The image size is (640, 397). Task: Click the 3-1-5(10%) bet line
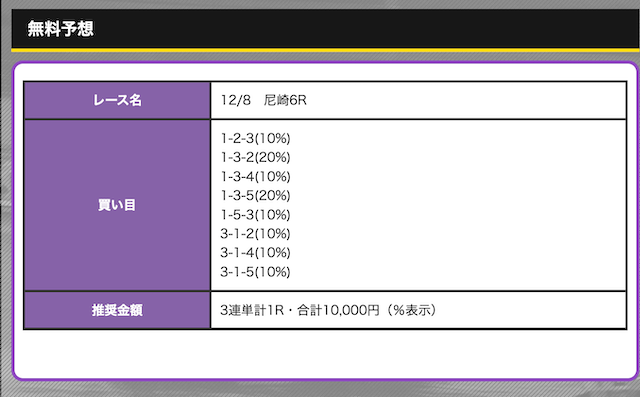pos(256,272)
